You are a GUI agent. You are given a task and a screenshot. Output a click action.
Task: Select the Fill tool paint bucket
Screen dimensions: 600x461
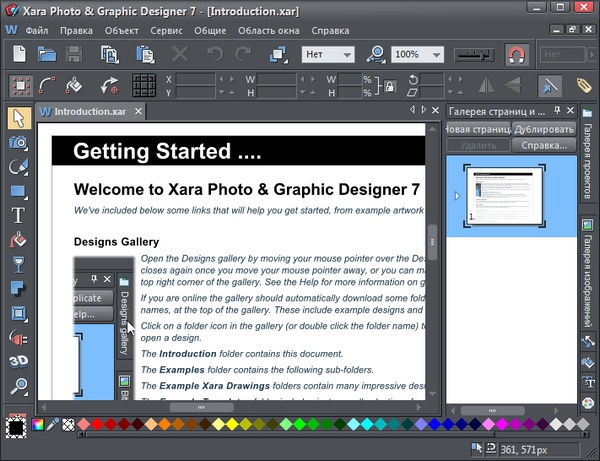[x=18, y=239]
